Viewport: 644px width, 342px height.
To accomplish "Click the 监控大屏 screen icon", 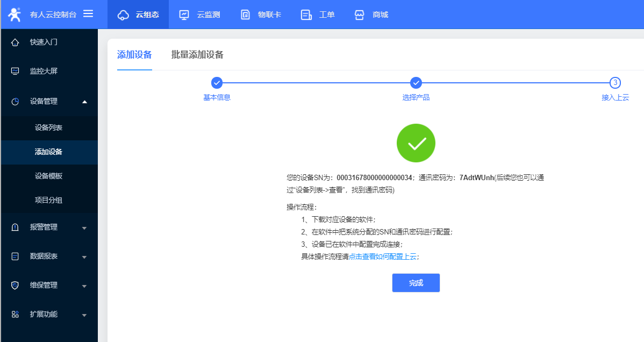I will pyautogui.click(x=15, y=71).
